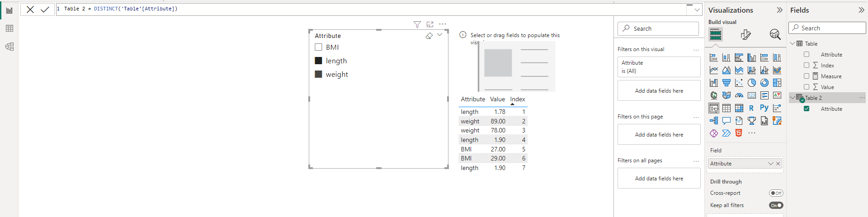Select the stacked bar chart visual
868x217 pixels.
point(714,57)
